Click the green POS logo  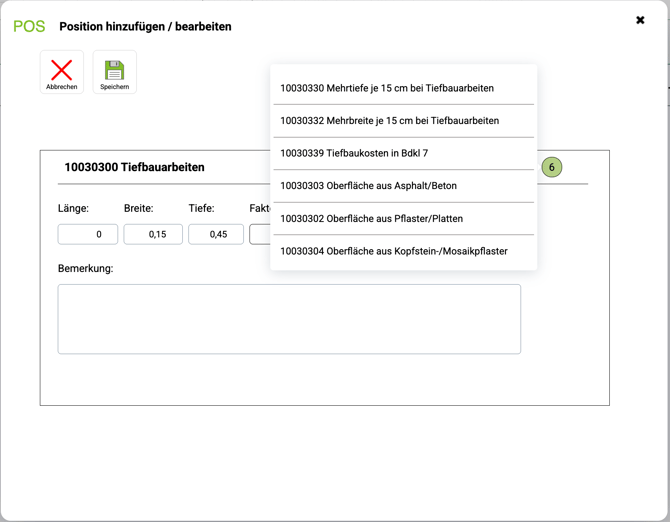[29, 27]
